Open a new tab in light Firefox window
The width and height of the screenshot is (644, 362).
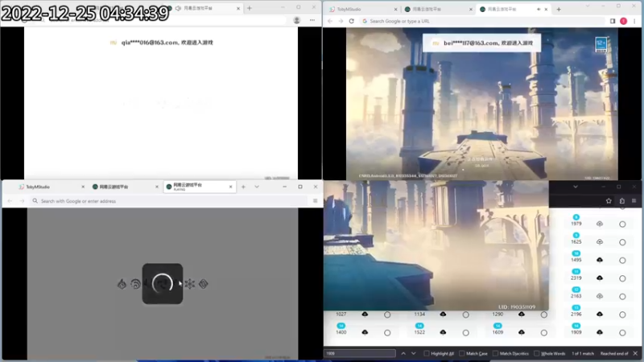coord(243,187)
